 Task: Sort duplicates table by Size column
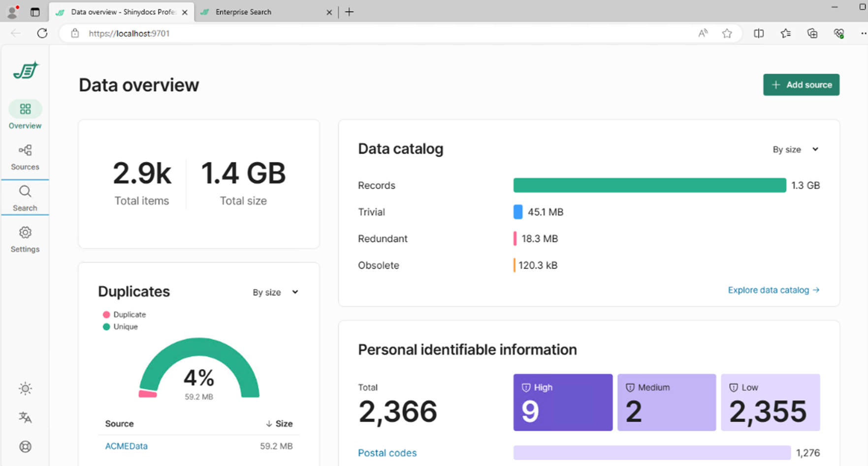(x=279, y=424)
